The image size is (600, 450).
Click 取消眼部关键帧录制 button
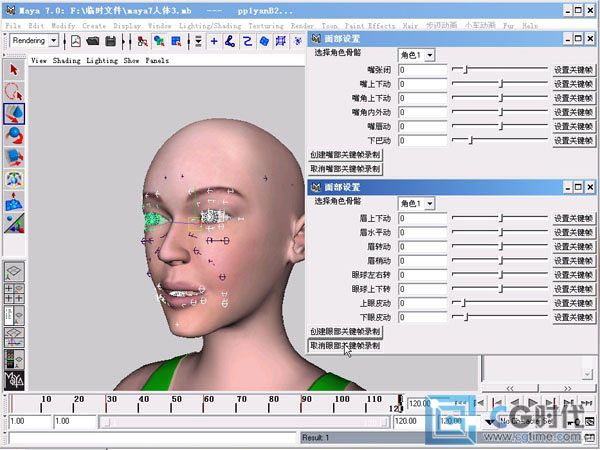345,346
